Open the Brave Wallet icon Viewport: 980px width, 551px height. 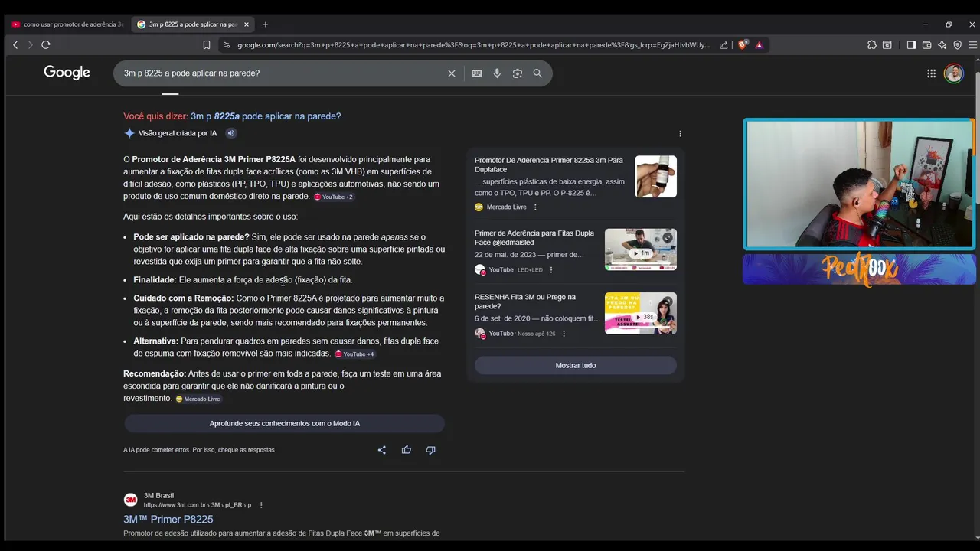tap(926, 45)
